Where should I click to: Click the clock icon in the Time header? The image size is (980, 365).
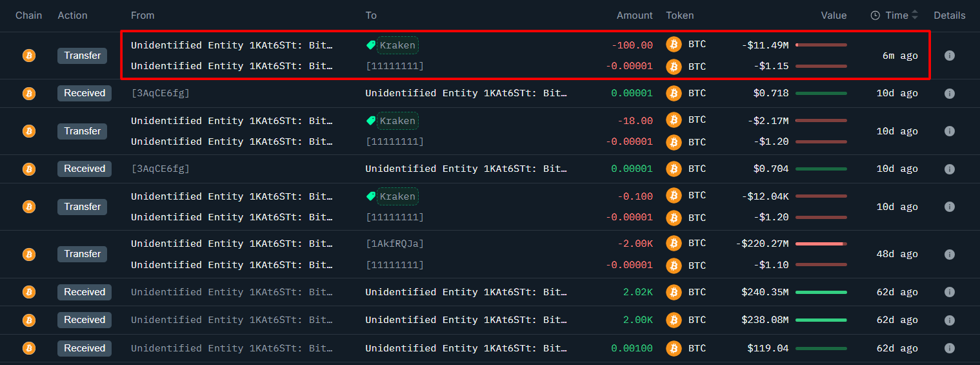click(x=875, y=16)
